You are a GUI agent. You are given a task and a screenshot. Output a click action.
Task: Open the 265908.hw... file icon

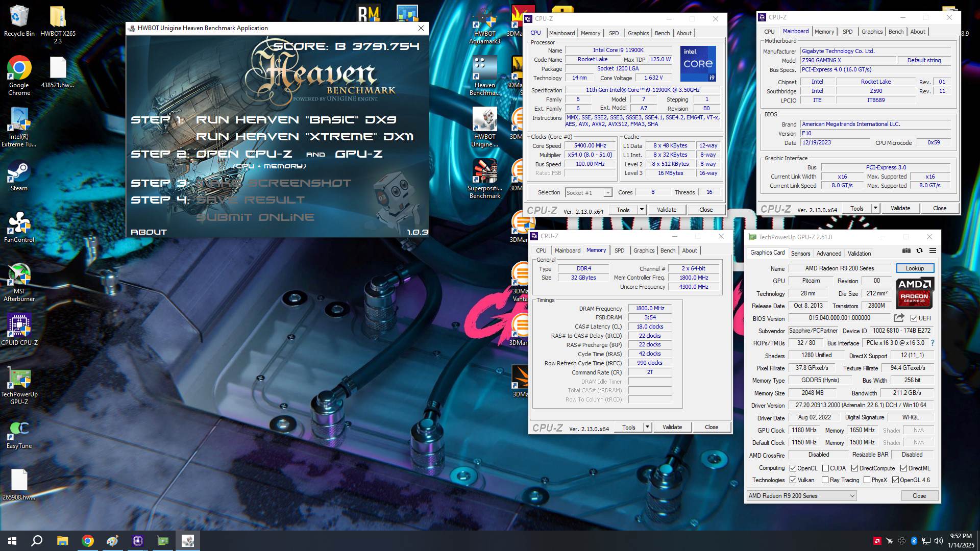click(x=19, y=485)
